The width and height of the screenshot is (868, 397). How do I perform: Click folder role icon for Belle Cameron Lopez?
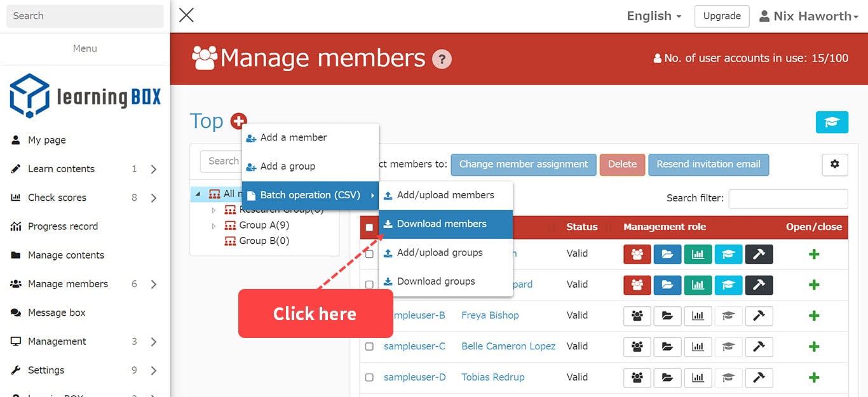coord(667,347)
